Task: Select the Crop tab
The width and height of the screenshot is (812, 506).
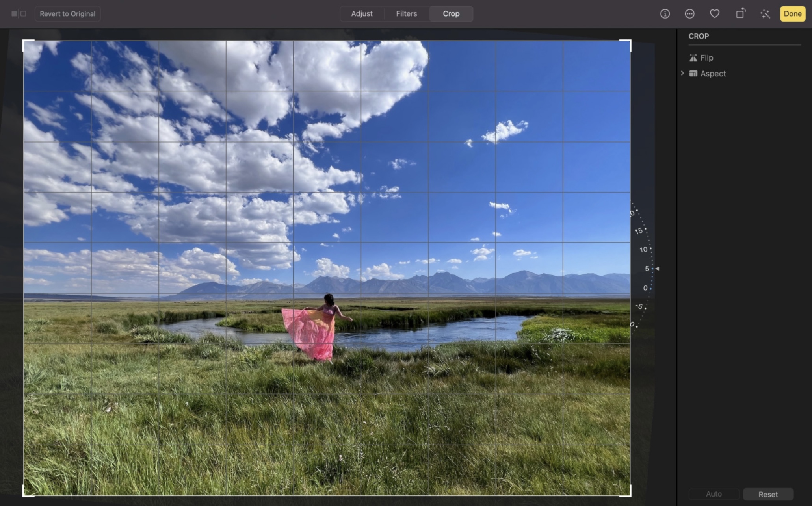Action: pyautogui.click(x=451, y=14)
